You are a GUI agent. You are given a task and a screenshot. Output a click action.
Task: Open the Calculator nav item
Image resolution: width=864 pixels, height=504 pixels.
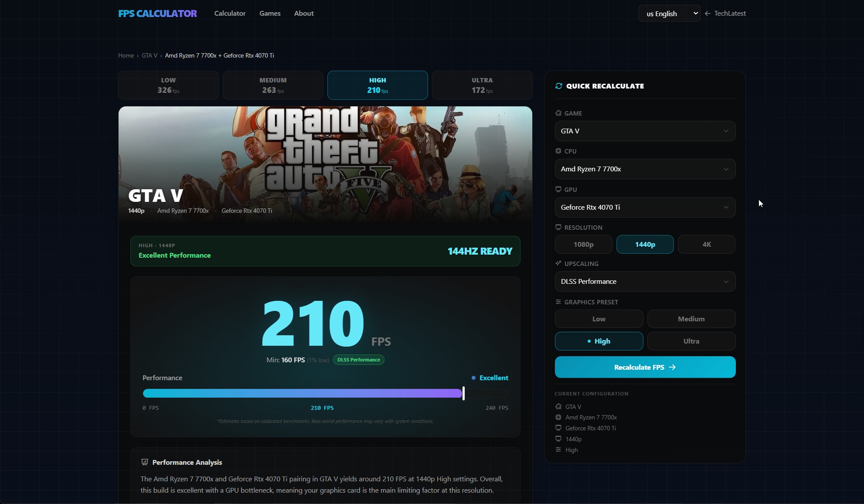[230, 14]
